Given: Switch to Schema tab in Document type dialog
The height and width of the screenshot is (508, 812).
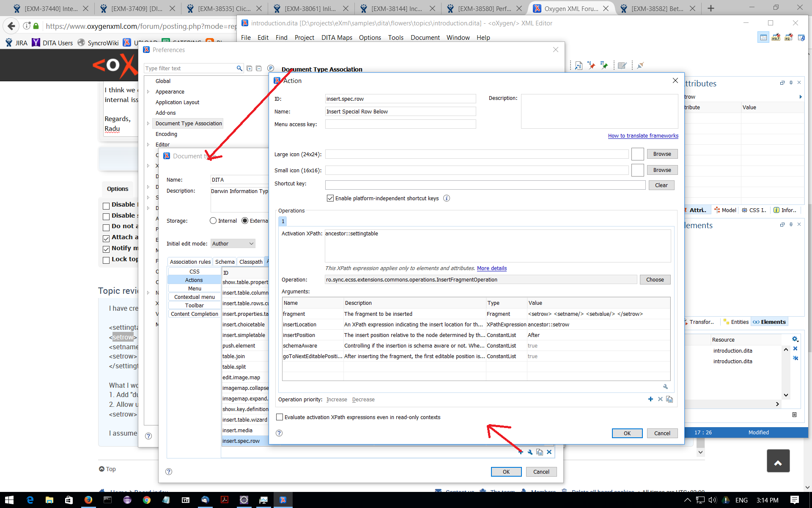Looking at the screenshot, I should (x=225, y=262).
